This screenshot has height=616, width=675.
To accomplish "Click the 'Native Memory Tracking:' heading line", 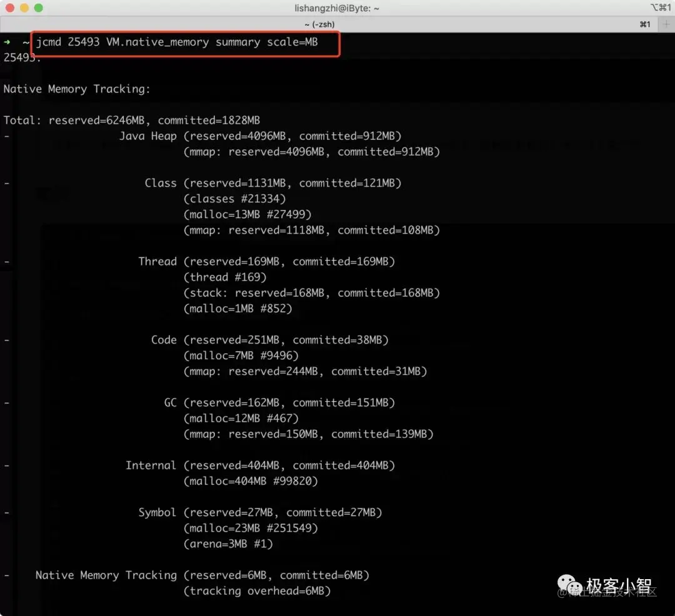I will click(77, 89).
